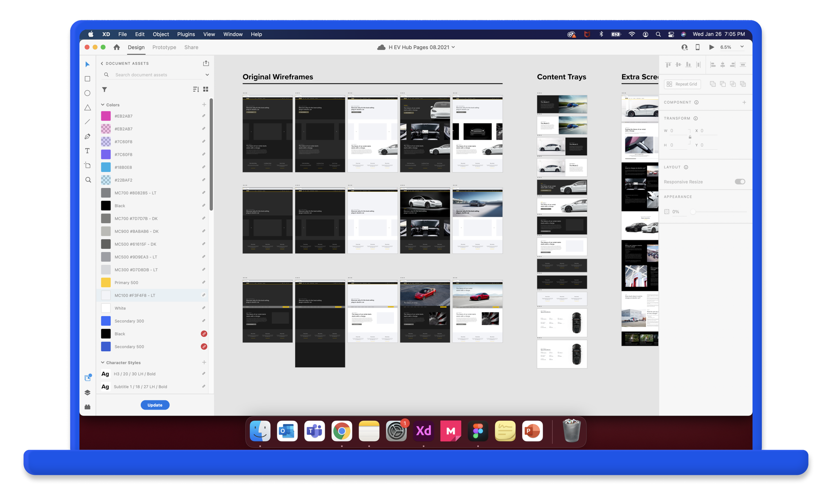834x504 pixels.
Task: Select the Ellipse tool
Action: tap(87, 93)
